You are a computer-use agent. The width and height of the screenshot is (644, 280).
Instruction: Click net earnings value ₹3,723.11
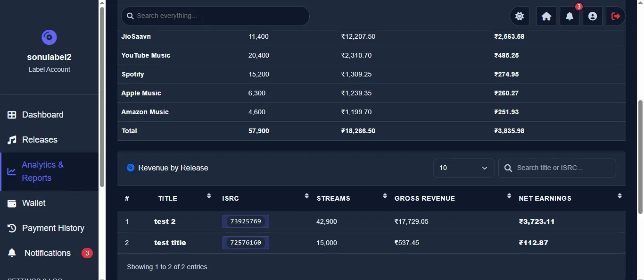[537, 221]
